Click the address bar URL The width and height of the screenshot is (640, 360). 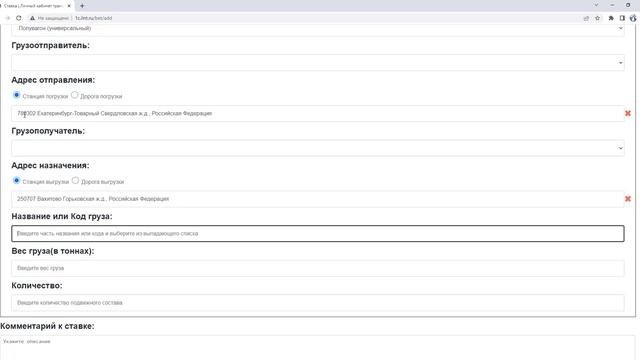coord(93,18)
